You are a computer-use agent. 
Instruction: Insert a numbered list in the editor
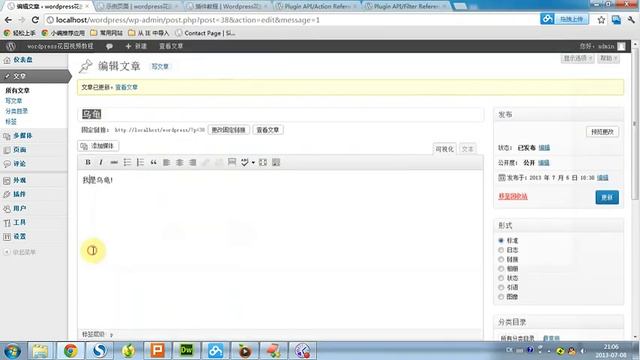[140, 162]
